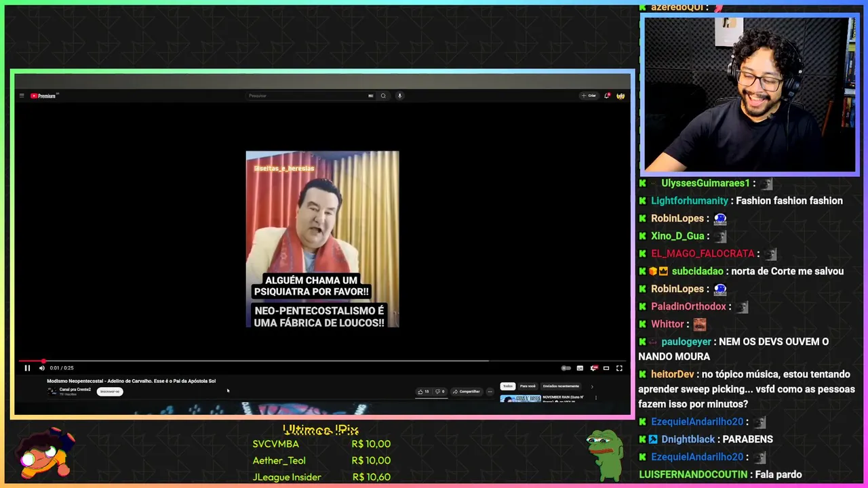Click the emote in Whittor's message

[699, 325]
